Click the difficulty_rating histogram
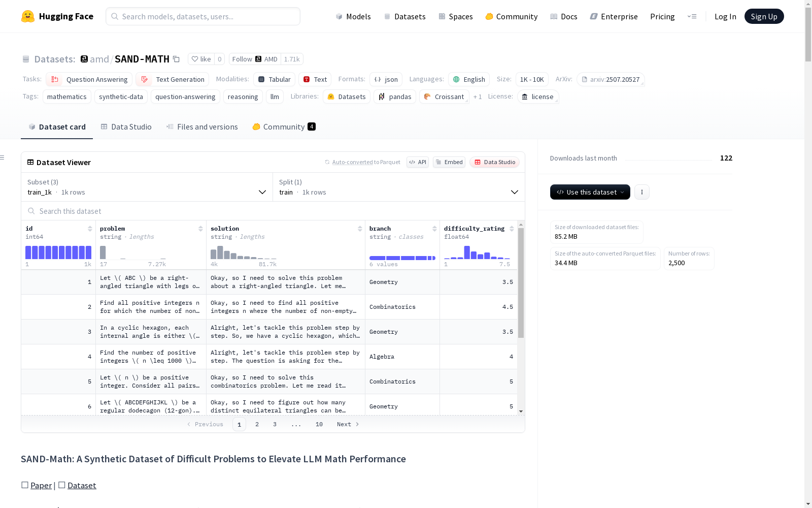Image resolution: width=812 pixels, height=508 pixels. point(477,252)
